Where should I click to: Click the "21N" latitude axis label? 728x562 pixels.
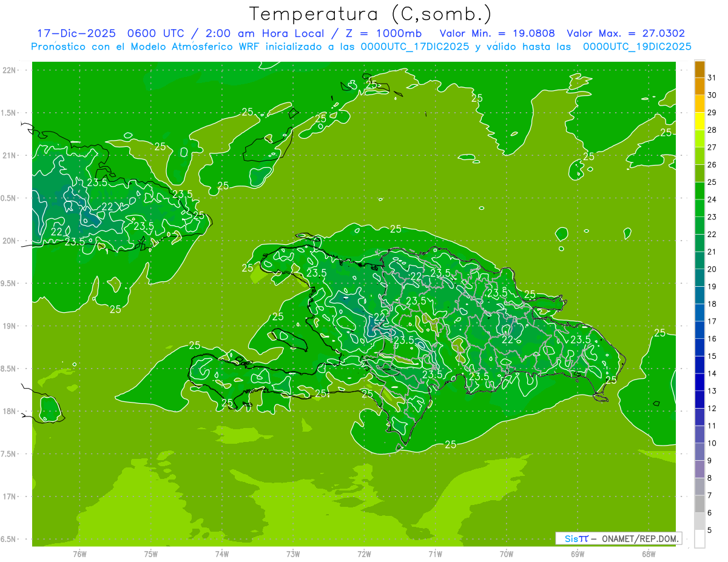9,156
